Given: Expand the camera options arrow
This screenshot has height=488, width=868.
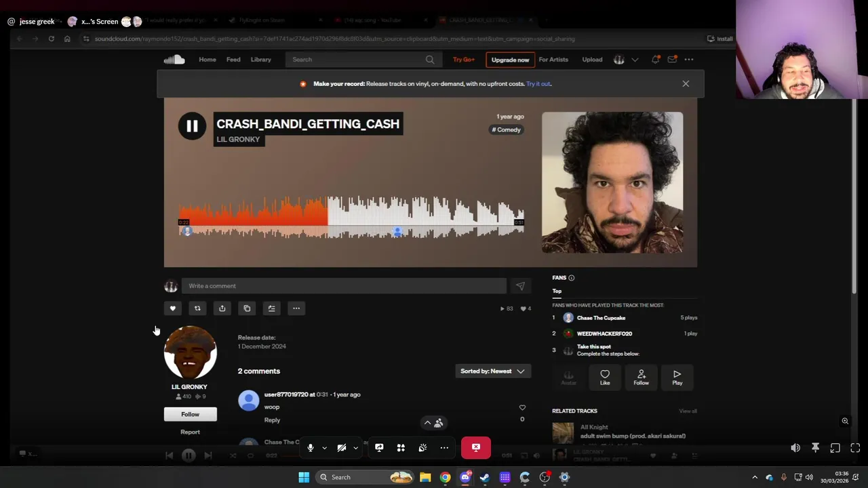Looking at the screenshot, I should 355,447.
